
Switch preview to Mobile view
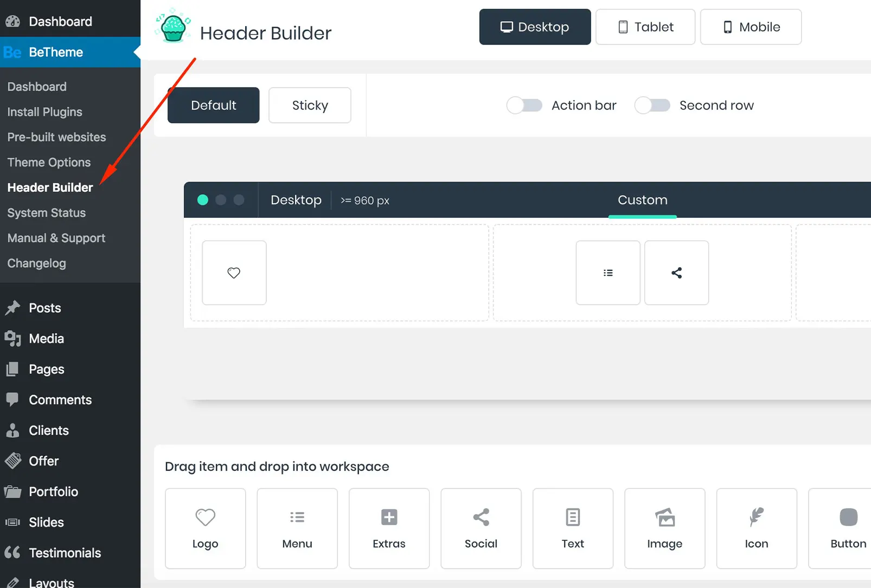coord(751,27)
